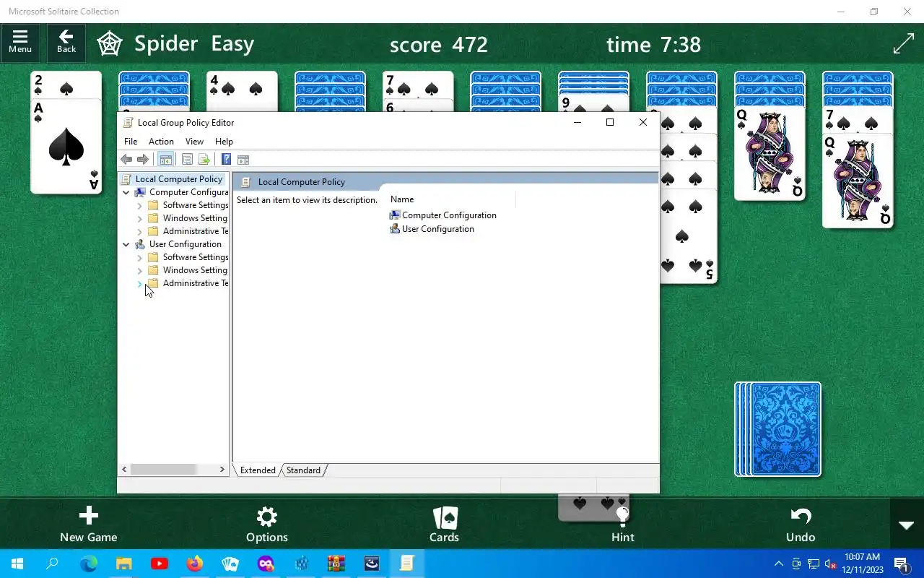Click the taskbar clock showing 10:07 AM
The width and height of the screenshot is (924, 578).
[x=862, y=564]
